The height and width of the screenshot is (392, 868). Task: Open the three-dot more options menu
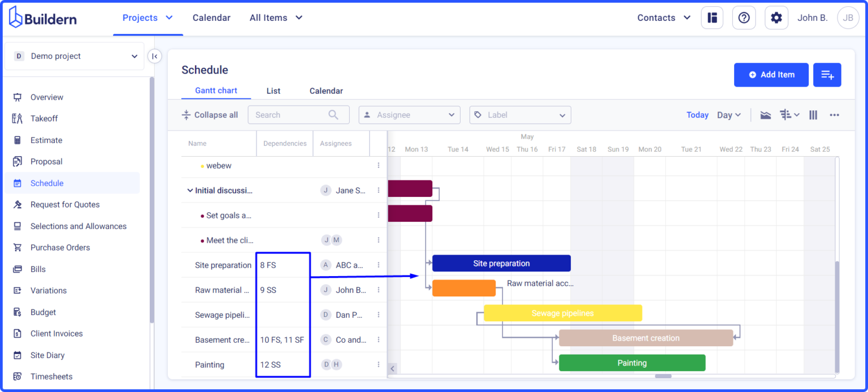pos(835,115)
